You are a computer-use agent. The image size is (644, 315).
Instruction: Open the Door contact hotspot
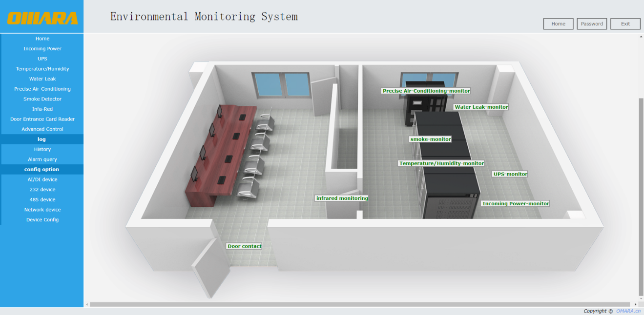244,246
